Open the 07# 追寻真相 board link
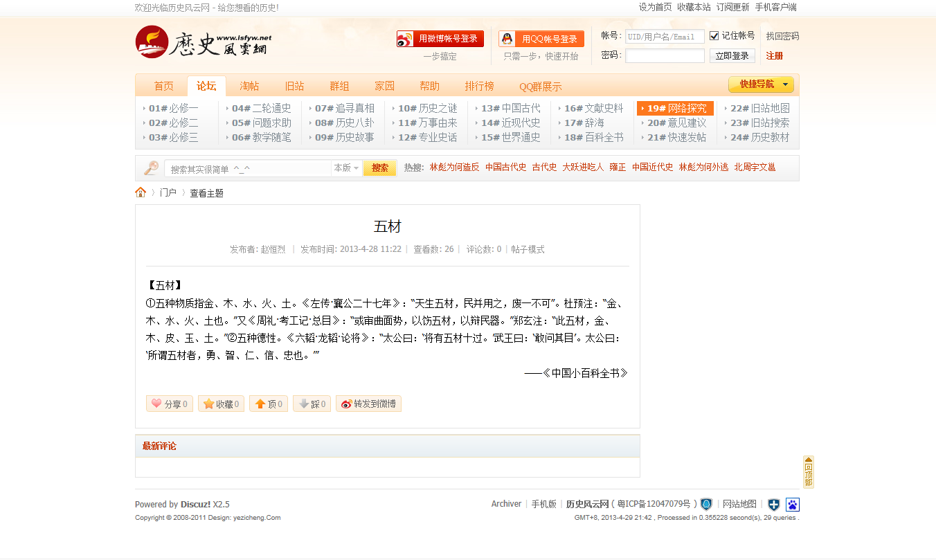936x560 pixels. 345,108
